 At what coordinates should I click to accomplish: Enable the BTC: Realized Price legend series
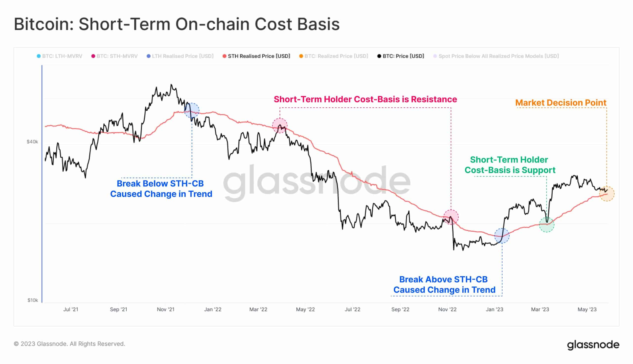pyautogui.click(x=333, y=56)
